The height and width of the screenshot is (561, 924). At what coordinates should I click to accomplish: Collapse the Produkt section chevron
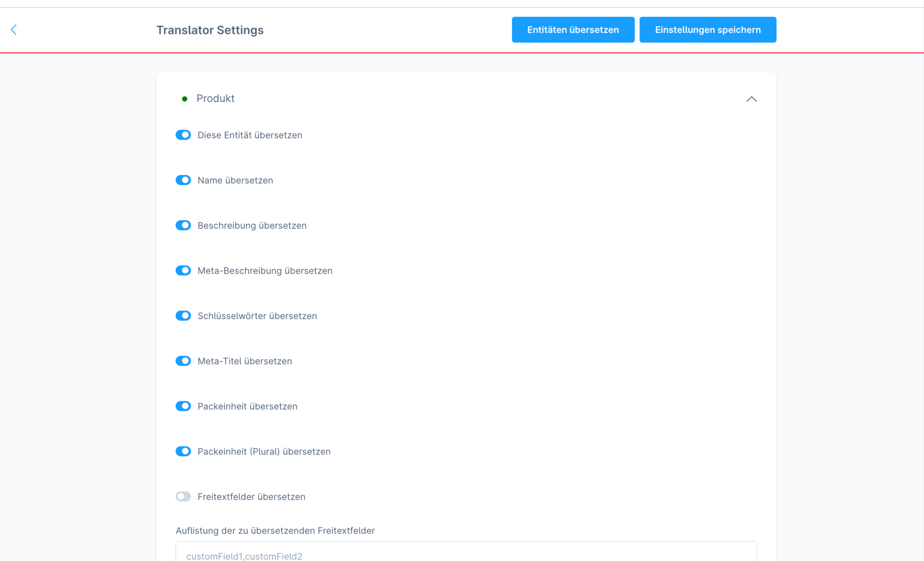click(x=751, y=99)
